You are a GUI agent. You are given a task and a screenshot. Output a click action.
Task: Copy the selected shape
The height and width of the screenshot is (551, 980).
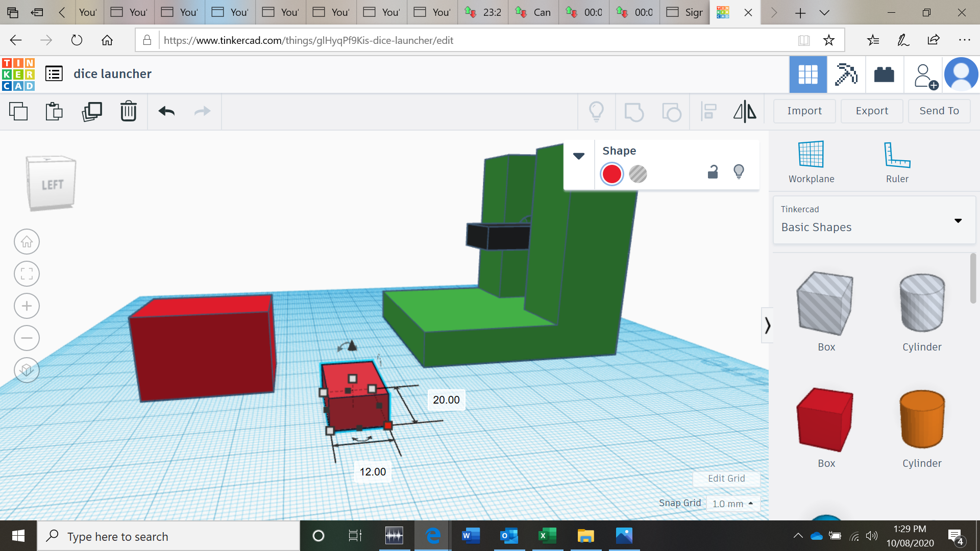tap(18, 111)
